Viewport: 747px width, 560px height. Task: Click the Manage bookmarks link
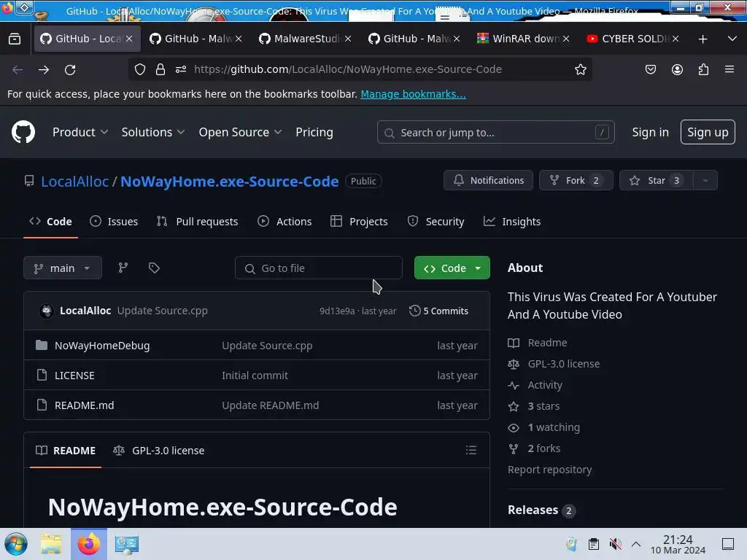point(413,94)
